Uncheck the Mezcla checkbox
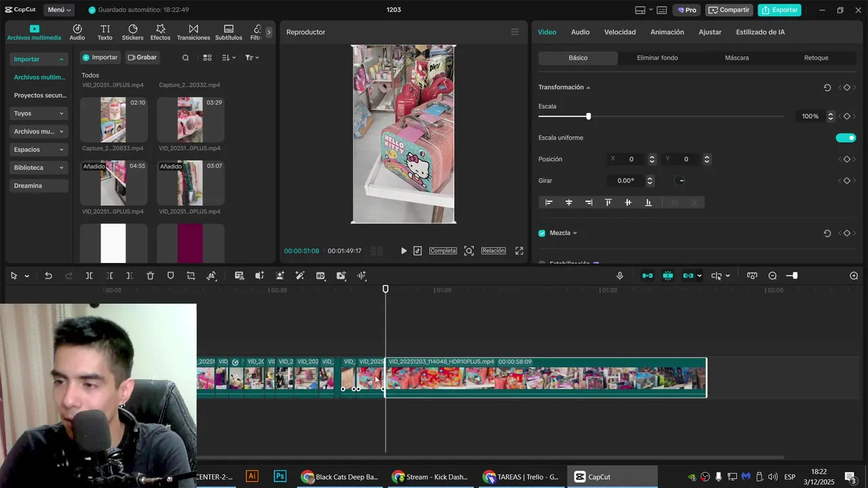Viewport: 868px width, 488px height. [542, 233]
